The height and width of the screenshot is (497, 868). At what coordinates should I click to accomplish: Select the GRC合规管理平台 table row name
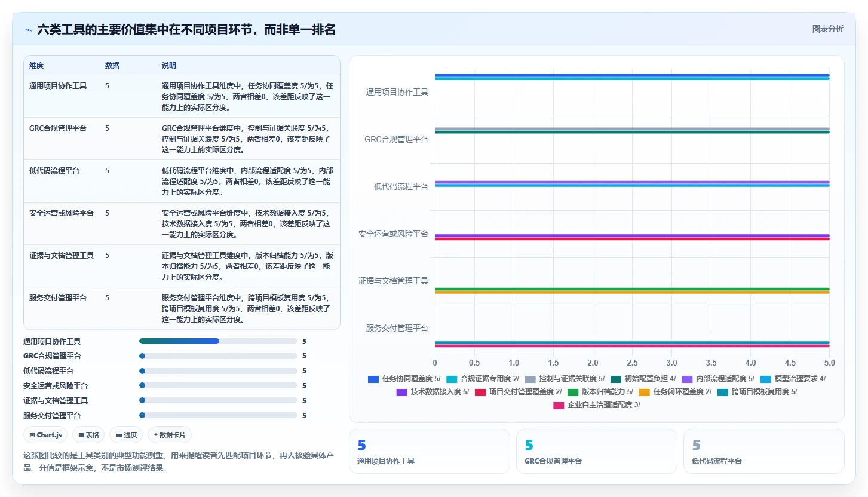click(x=58, y=128)
